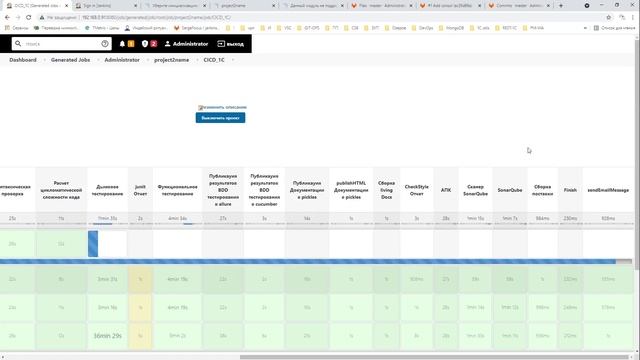Click the Сборка living Docs stage header
The width and height of the screenshot is (640, 360).
[x=387, y=190]
